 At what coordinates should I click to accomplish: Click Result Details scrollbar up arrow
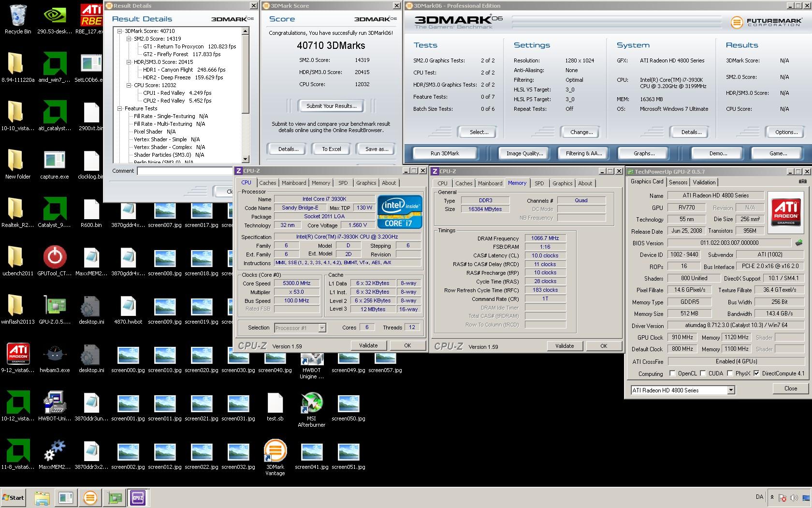tap(245, 31)
